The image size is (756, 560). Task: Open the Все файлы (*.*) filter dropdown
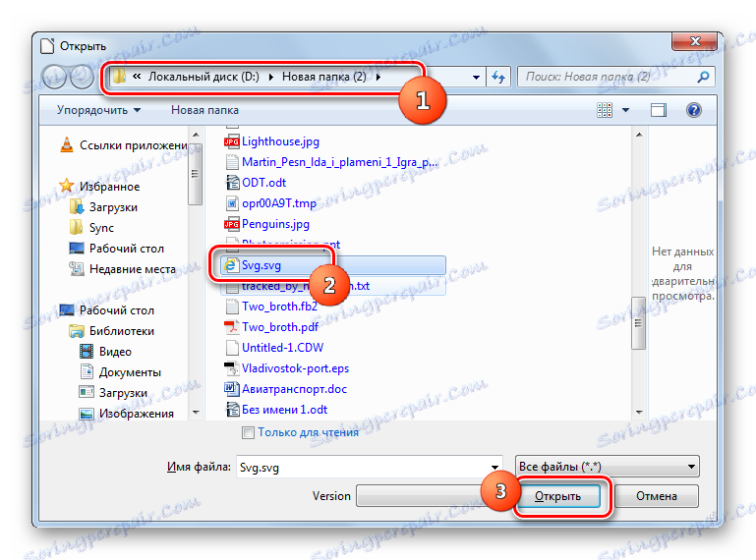691,467
